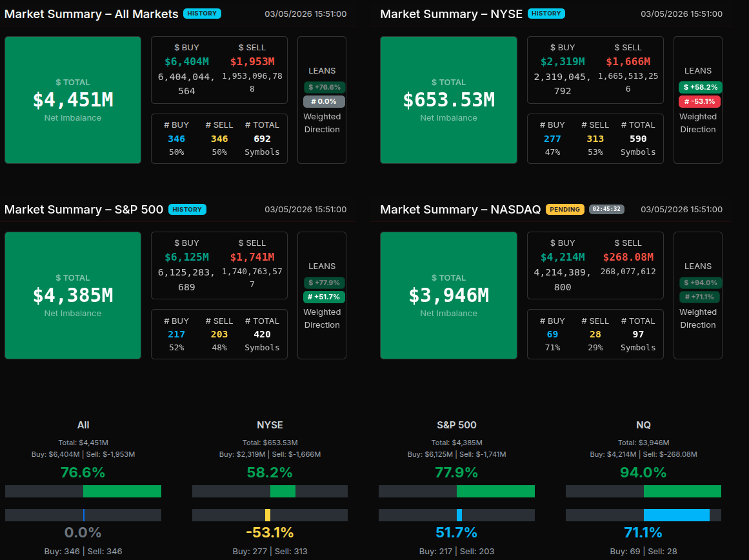Click the NASDAQ countdown timer 02:45:32
749x560 pixels.
[x=606, y=209]
